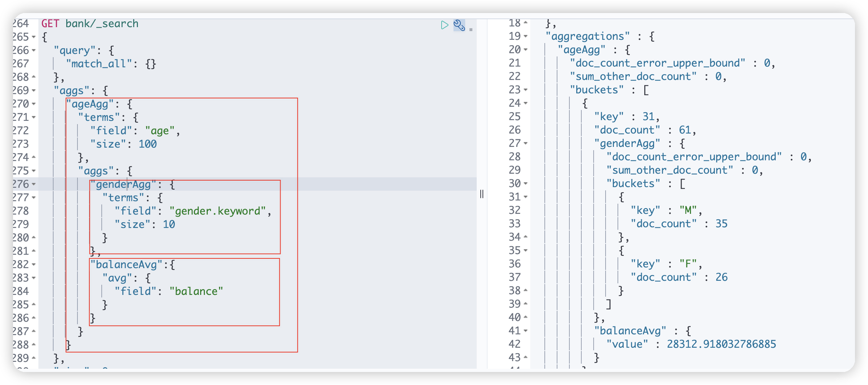Collapse the "aggregations" section at response line 19

point(525,36)
